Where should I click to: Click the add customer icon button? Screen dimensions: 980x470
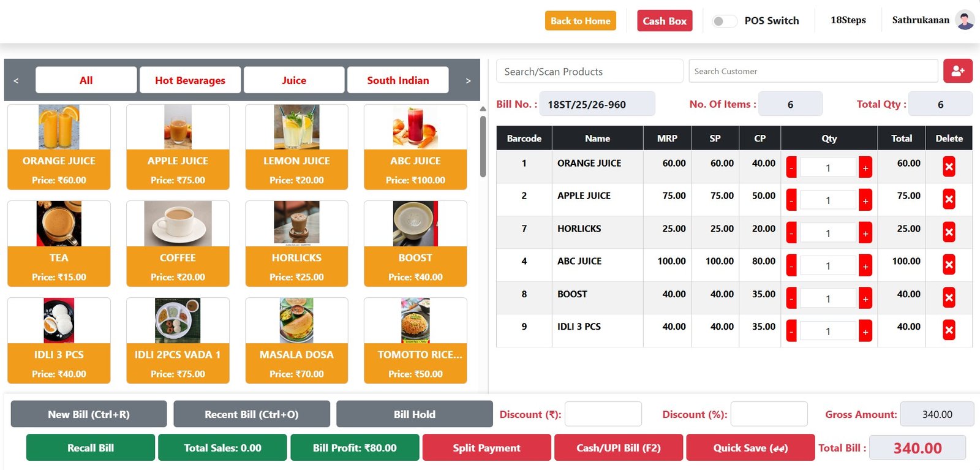(957, 71)
